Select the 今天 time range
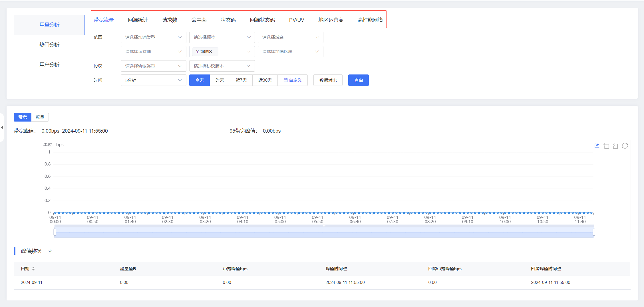 (x=200, y=80)
